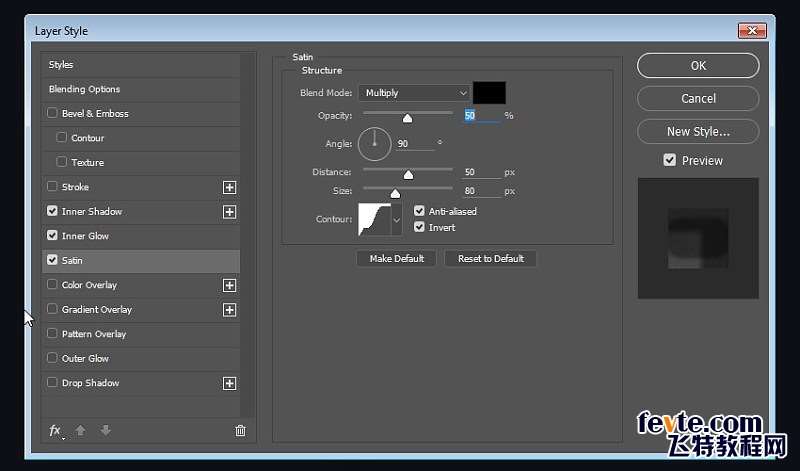
Task: Select the Bevel & Emboss label
Action: [x=95, y=113]
